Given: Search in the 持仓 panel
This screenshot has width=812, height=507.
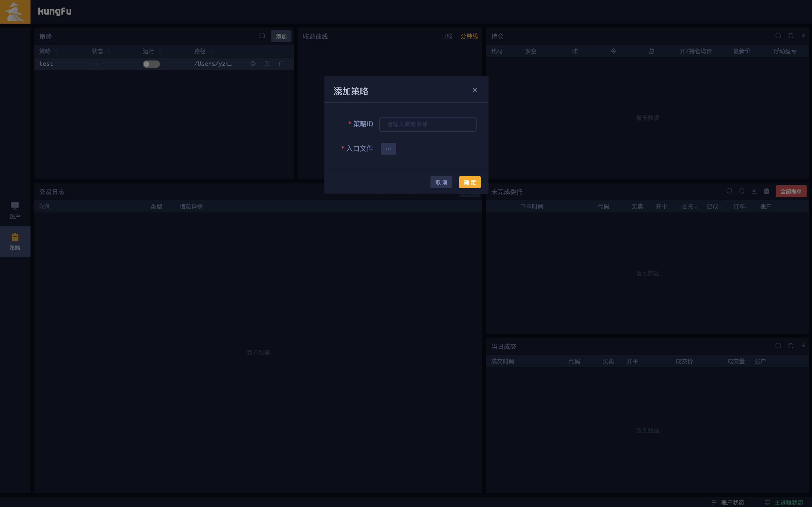Looking at the screenshot, I should tap(778, 36).
